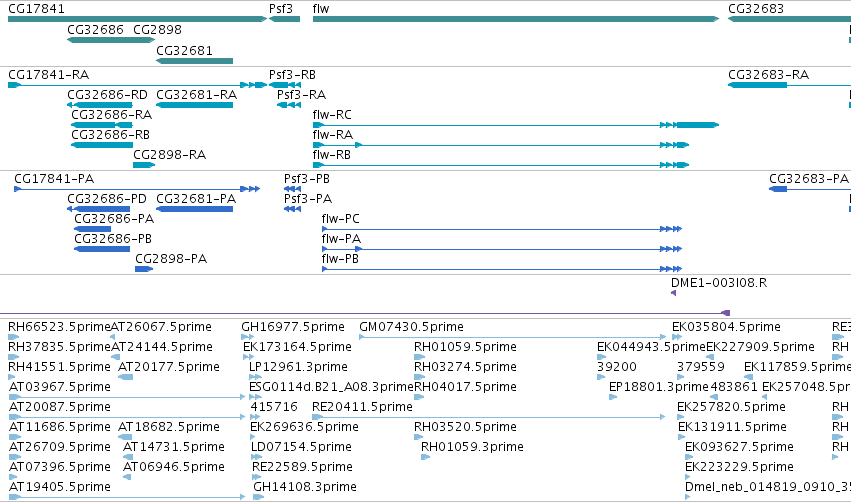Select the Psf3-PB protein label
The width and height of the screenshot is (851, 502).
pyautogui.click(x=307, y=179)
